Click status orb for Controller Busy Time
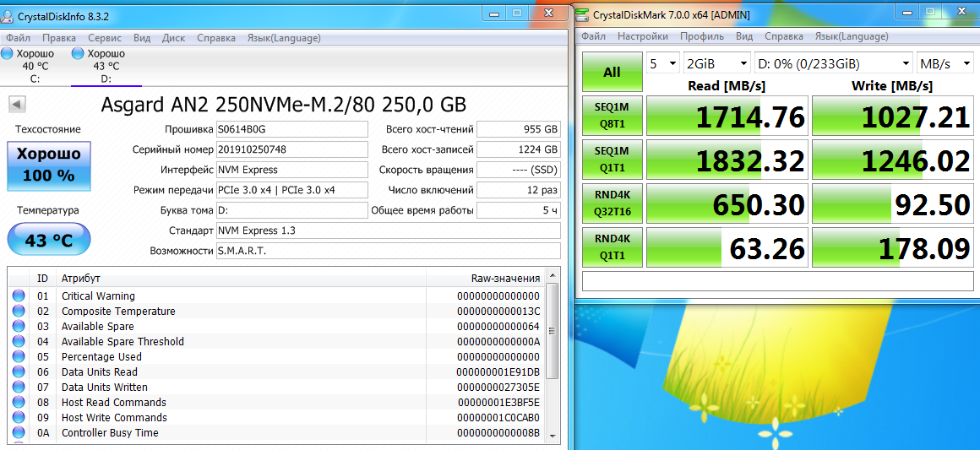980x450 pixels. tap(18, 432)
